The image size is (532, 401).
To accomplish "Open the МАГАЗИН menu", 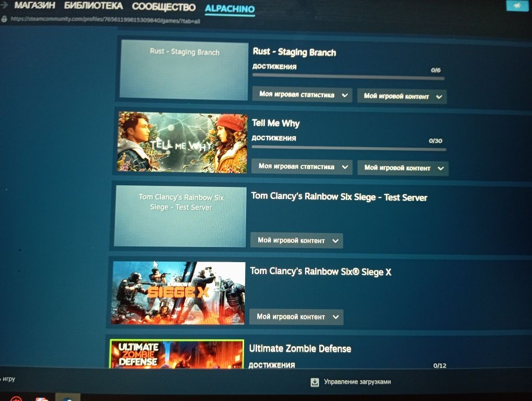I will point(34,5).
